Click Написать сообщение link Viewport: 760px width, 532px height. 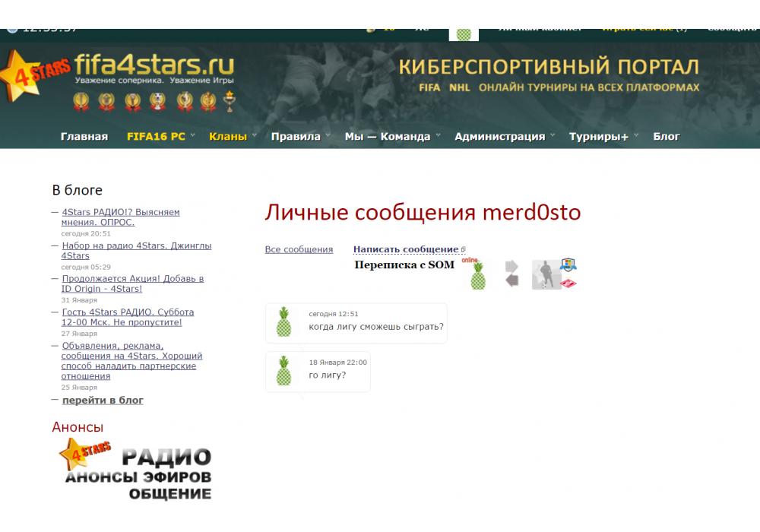click(406, 249)
